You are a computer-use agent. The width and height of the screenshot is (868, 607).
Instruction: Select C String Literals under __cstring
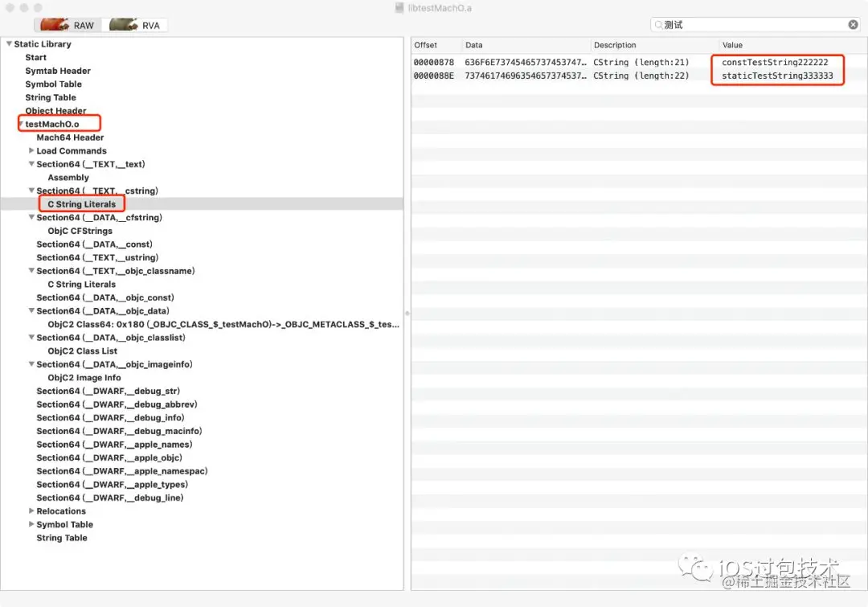[81, 204]
